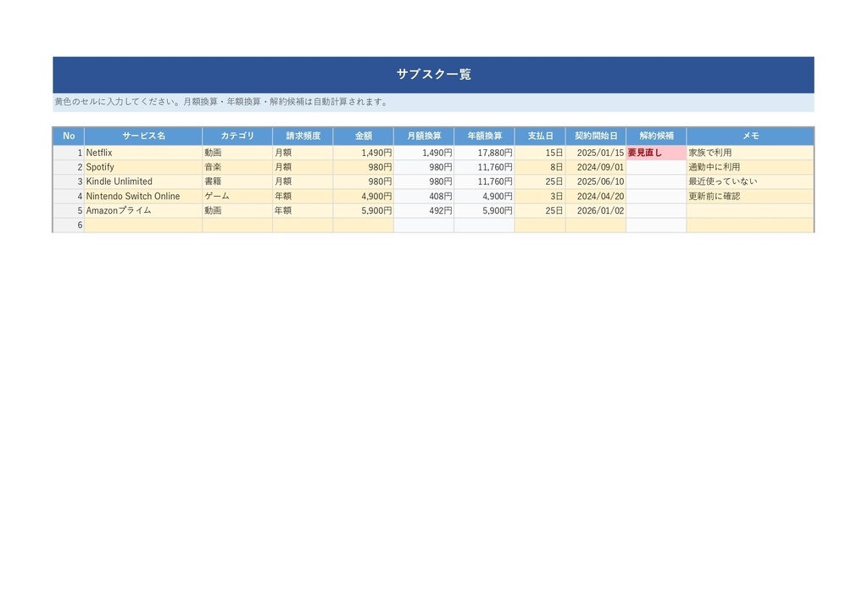Select the 月額換算 value 408円

(x=424, y=196)
